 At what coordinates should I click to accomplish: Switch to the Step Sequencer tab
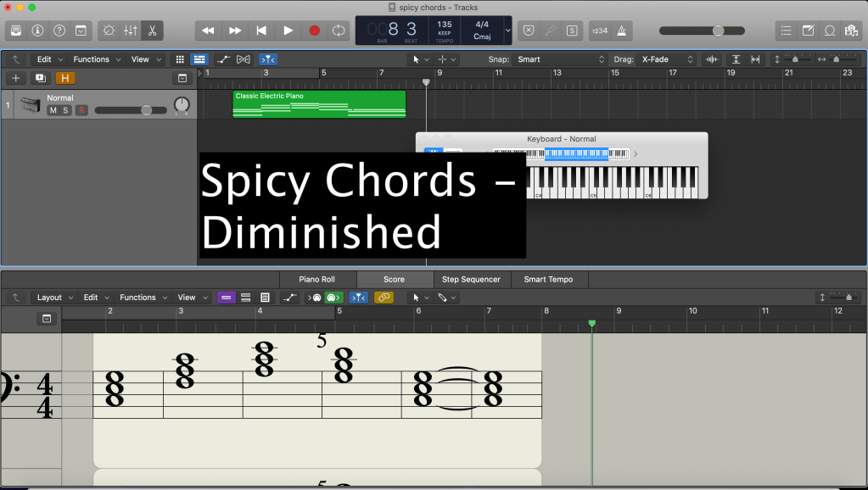pos(471,279)
